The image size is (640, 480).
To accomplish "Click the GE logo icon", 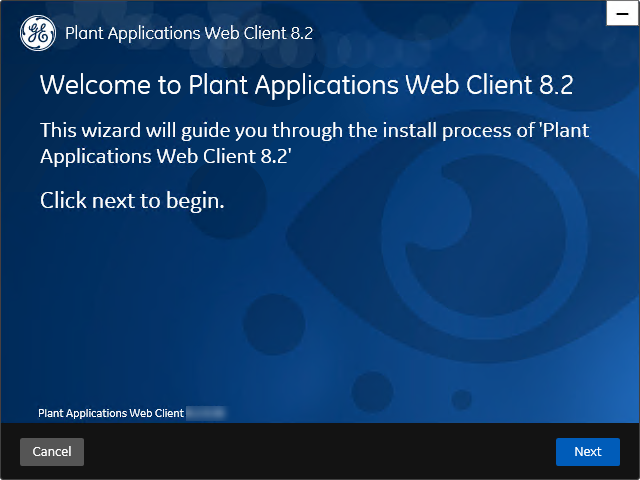I will [38, 33].
